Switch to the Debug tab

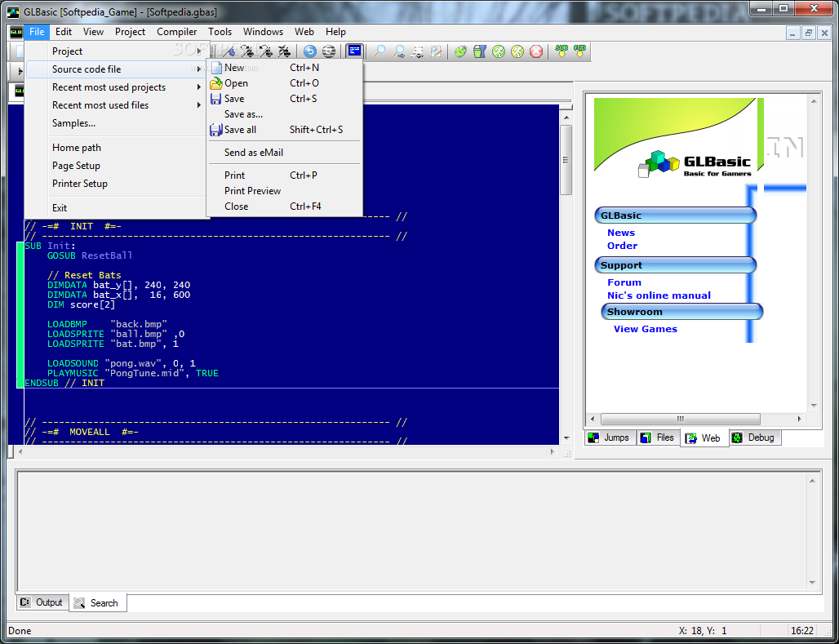pos(754,437)
